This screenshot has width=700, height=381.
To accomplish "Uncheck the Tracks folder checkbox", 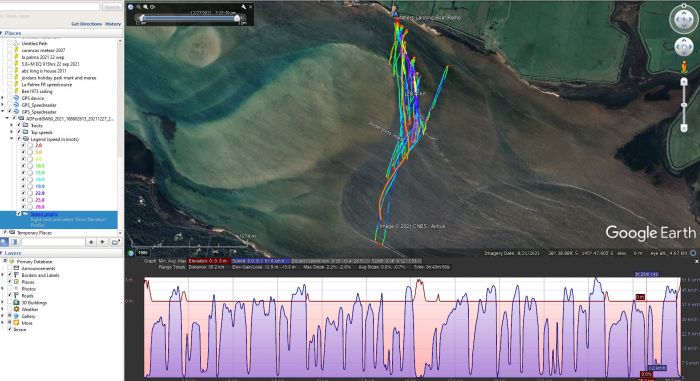I will pyautogui.click(x=18, y=126).
